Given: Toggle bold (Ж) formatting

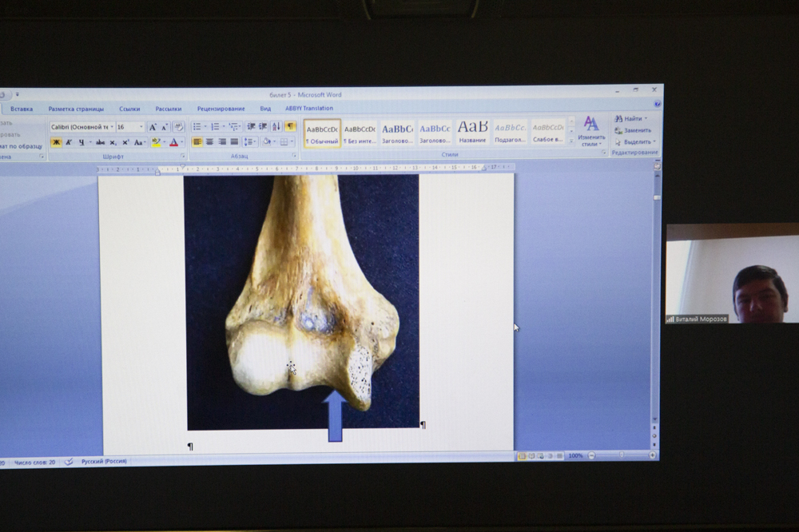Looking at the screenshot, I should 56,143.
